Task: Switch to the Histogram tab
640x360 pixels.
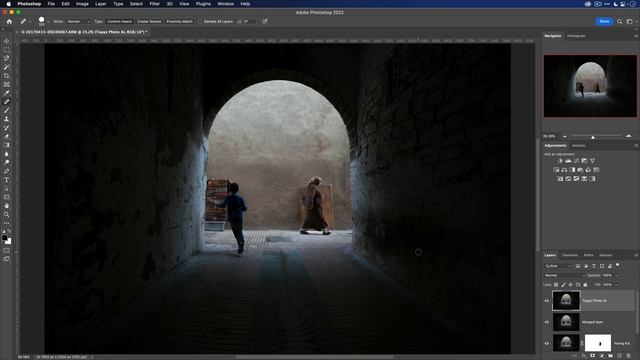Action: [x=576, y=36]
